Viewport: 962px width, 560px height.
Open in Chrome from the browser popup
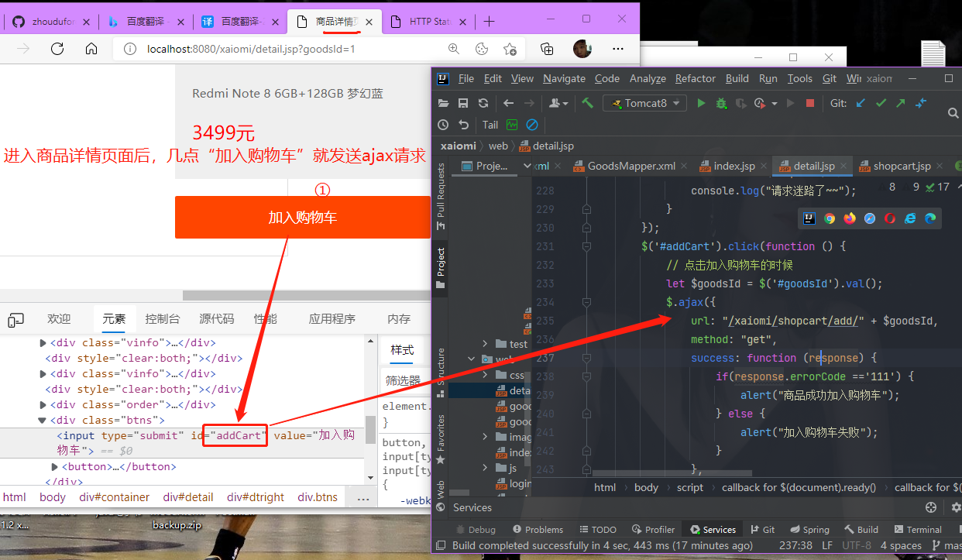coord(830,218)
